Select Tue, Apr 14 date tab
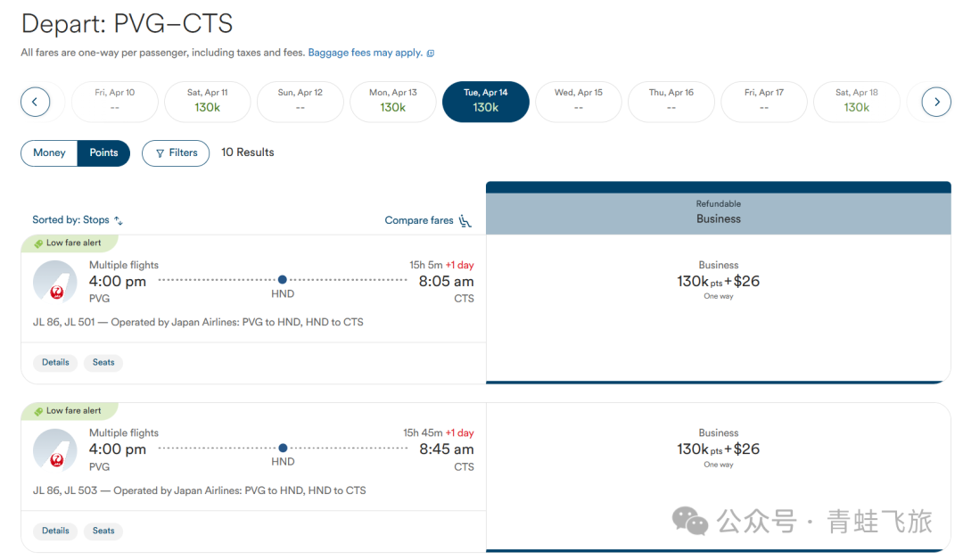963x560 pixels. [486, 102]
